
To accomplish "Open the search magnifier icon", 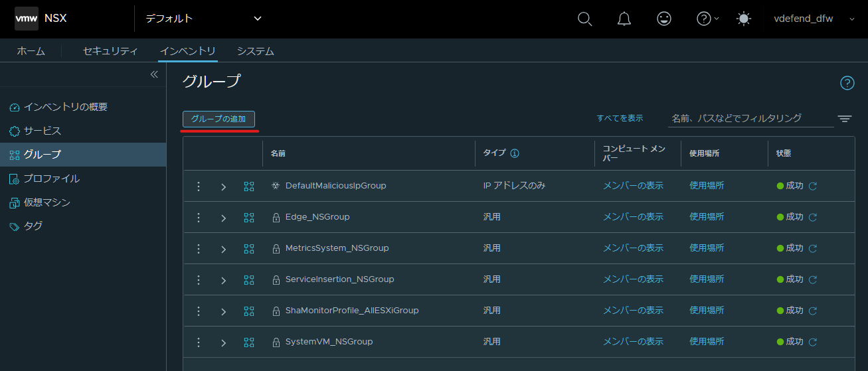I will pyautogui.click(x=584, y=19).
